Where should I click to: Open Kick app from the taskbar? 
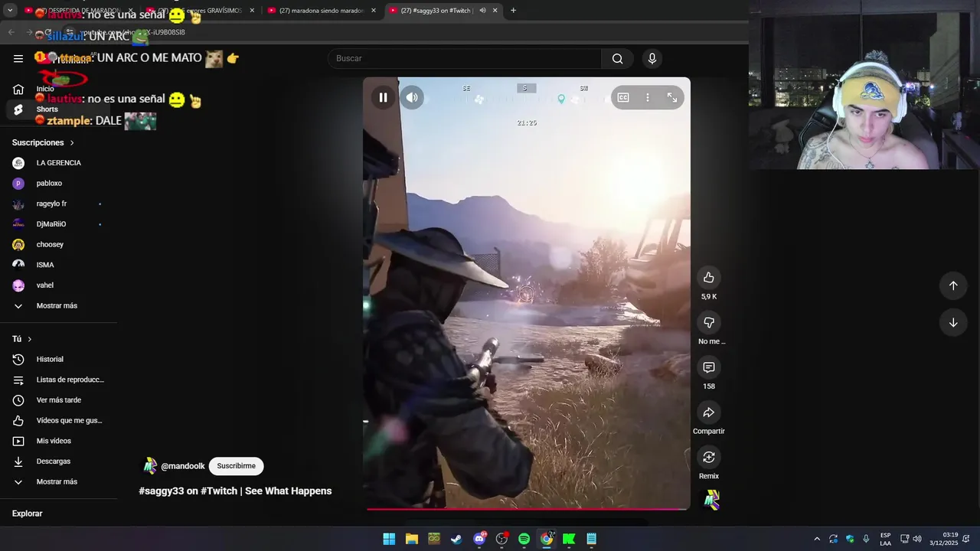click(569, 539)
